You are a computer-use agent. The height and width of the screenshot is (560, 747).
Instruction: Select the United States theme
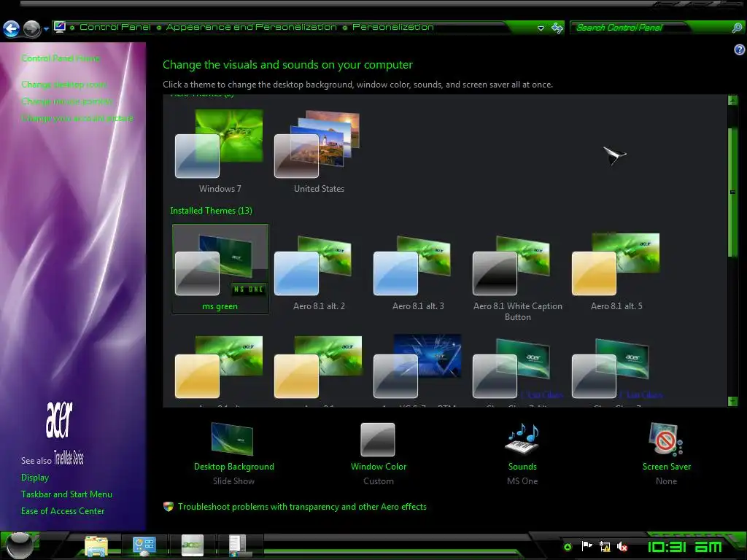pos(319,152)
